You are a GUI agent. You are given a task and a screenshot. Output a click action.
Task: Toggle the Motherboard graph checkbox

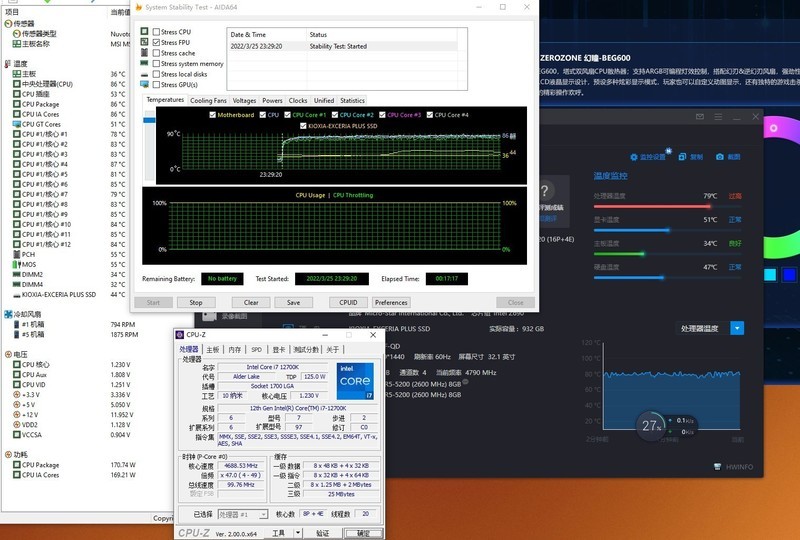(x=210, y=115)
